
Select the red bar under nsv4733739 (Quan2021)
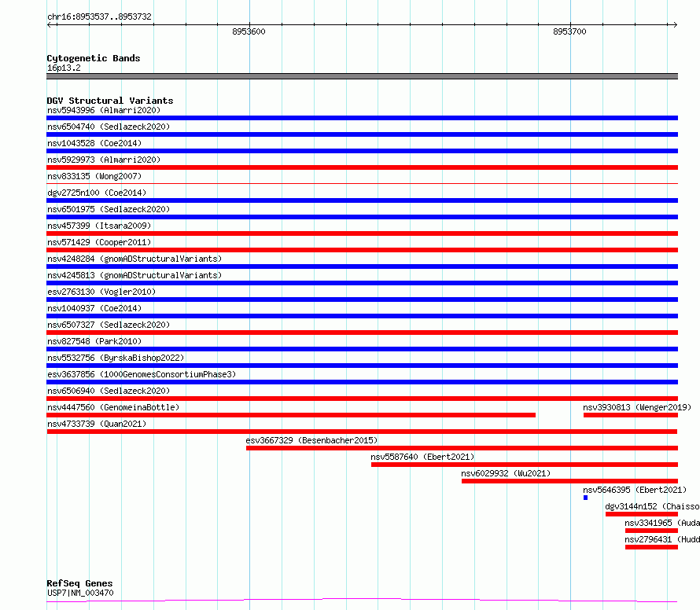click(362, 432)
